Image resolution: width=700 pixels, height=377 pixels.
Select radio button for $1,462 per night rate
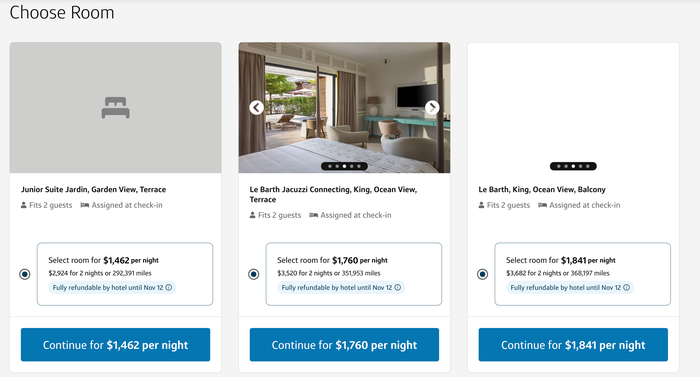(25, 274)
